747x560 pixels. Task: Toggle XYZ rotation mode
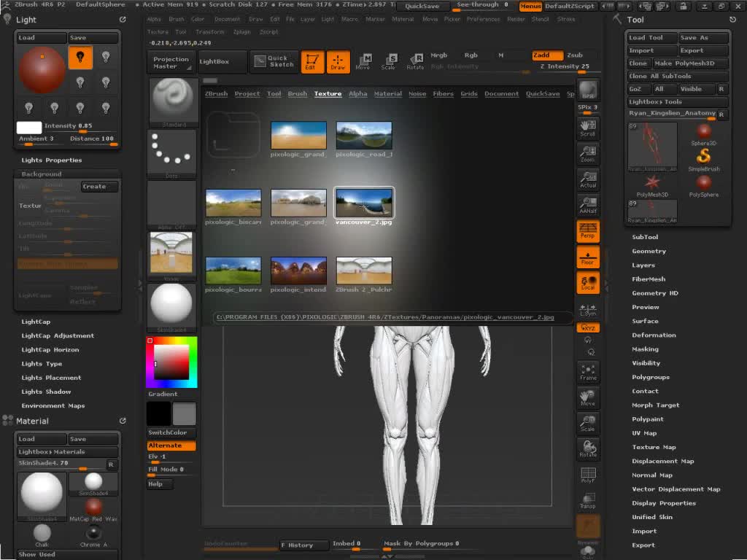(x=588, y=327)
